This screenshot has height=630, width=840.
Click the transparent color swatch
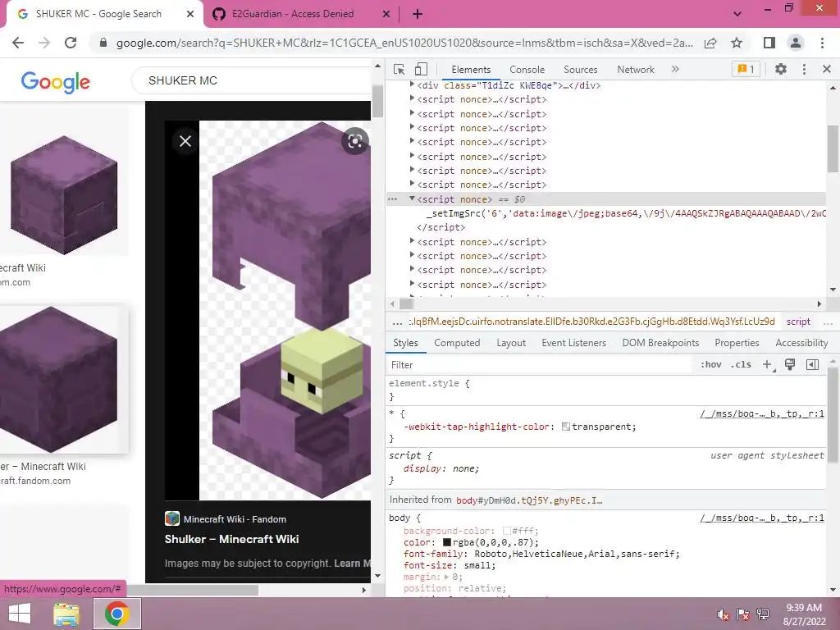point(565,427)
